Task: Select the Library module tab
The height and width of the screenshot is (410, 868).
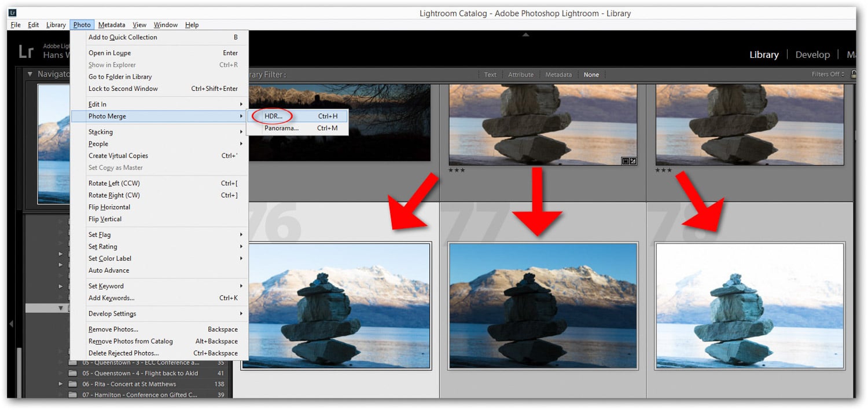Action: [764, 54]
